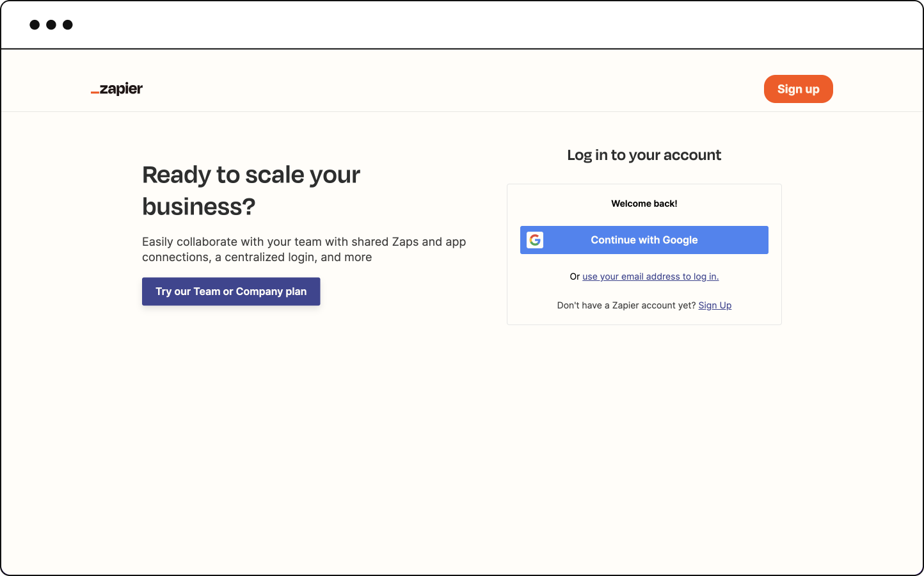Click the Zapier logo in the header

116,89
